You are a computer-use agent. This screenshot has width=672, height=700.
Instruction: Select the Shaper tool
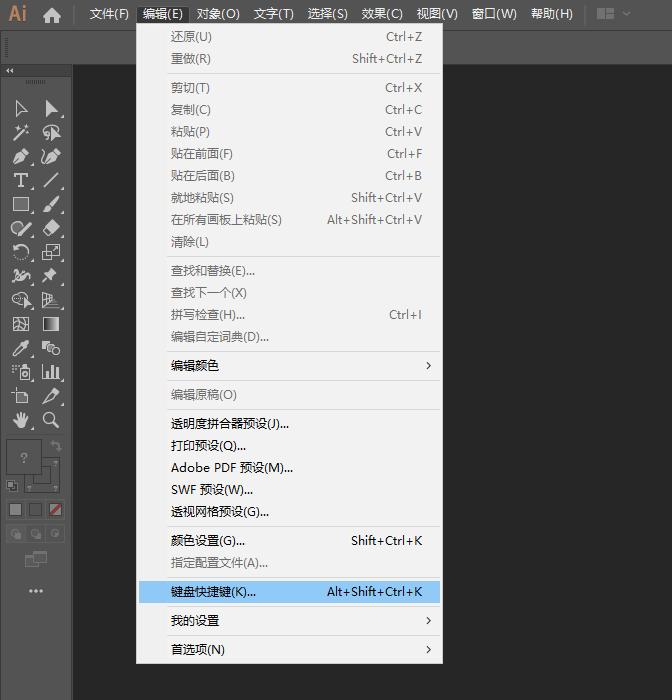pyautogui.click(x=21, y=229)
